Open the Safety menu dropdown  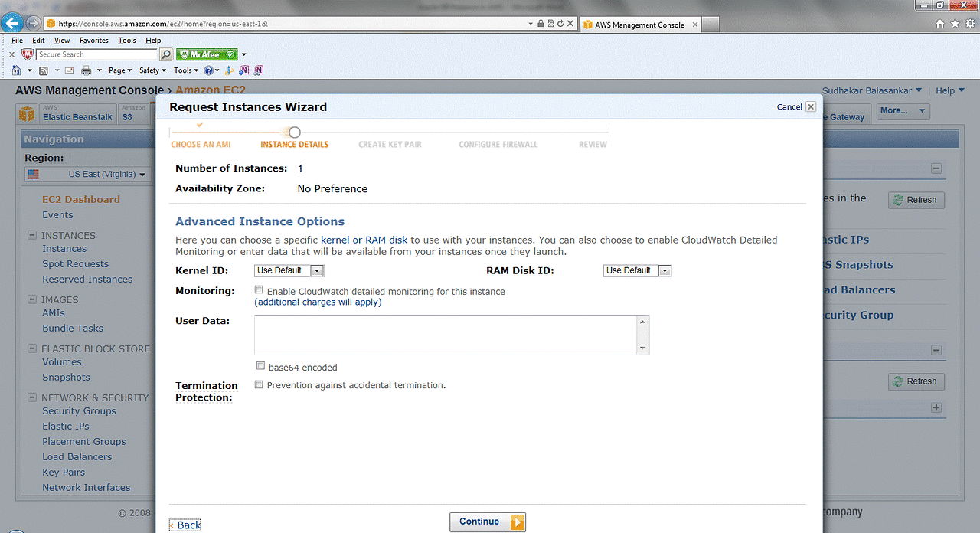click(152, 70)
